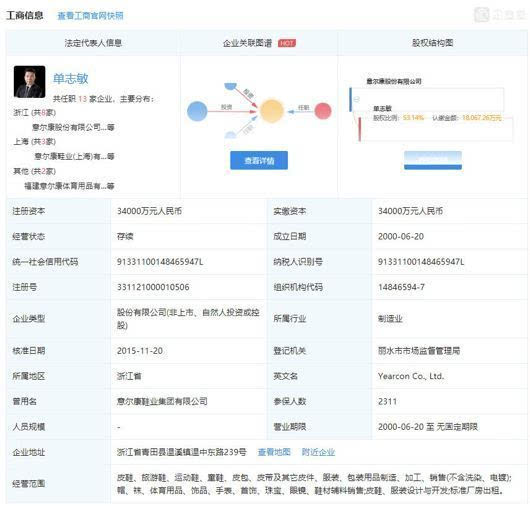Click the top blue half-circle graph node
Screen dimensions: 530x506
tap(231, 86)
